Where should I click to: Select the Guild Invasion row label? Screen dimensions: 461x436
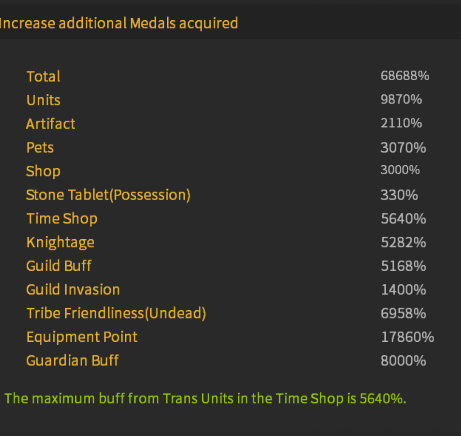click(73, 290)
